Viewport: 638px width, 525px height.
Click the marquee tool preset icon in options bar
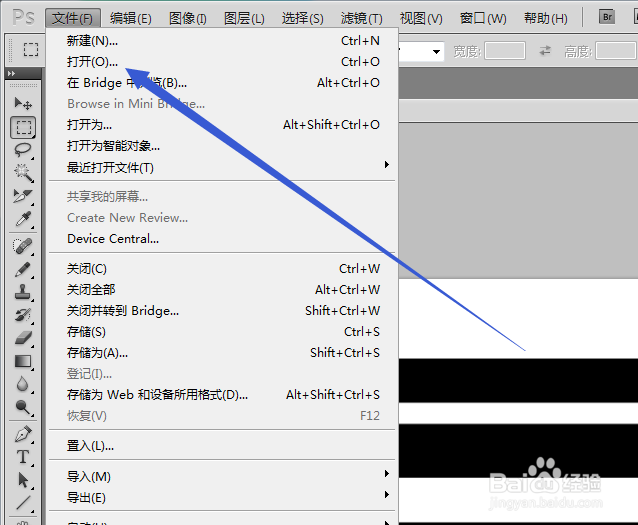click(31, 50)
